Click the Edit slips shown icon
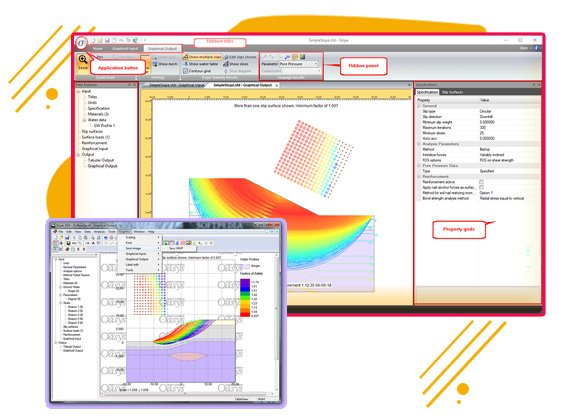The height and width of the screenshot is (420, 570). point(226,57)
